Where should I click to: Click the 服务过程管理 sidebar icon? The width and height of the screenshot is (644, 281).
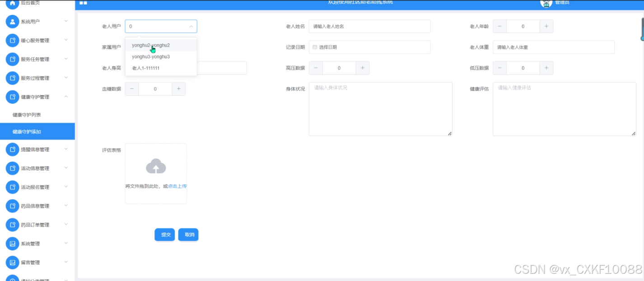[x=12, y=78]
